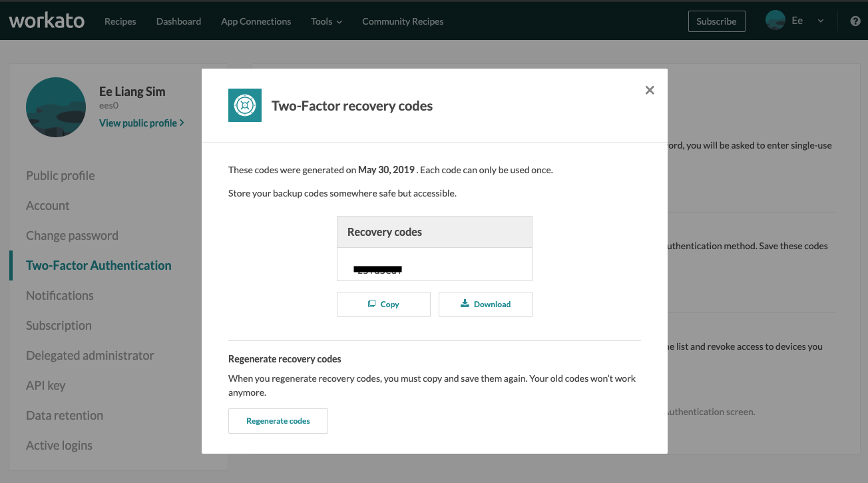
Task: Open Notifications settings in the sidebar
Action: coord(60,295)
